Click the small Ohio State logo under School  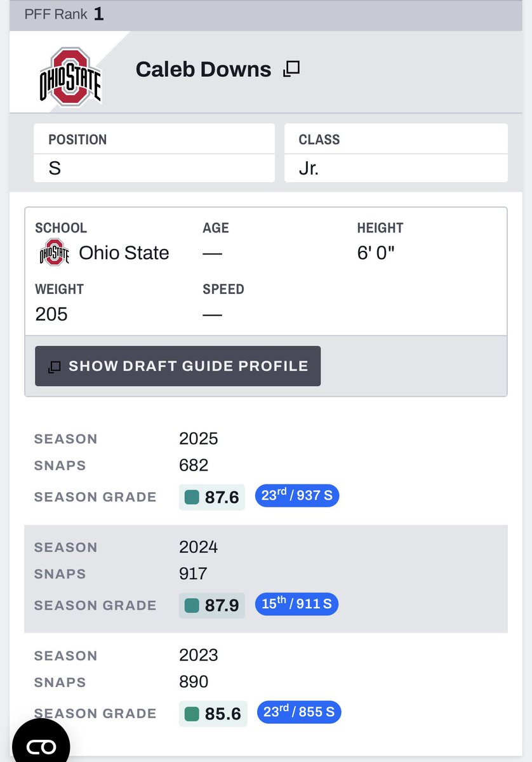[x=54, y=253]
